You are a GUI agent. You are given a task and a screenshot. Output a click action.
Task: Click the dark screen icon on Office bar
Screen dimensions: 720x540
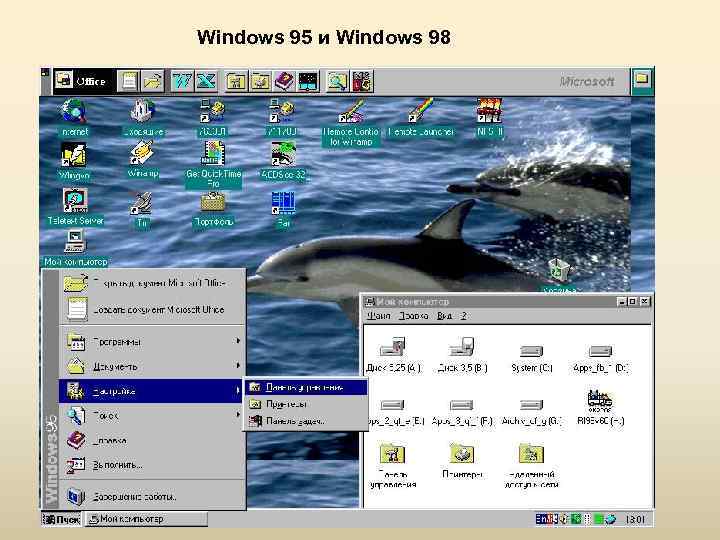(x=308, y=81)
